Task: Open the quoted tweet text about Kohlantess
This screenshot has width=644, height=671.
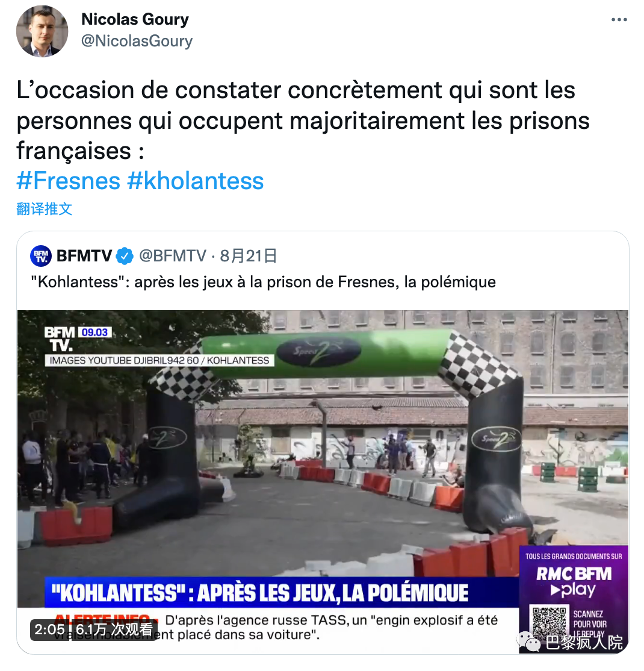Action: (264, 282)
